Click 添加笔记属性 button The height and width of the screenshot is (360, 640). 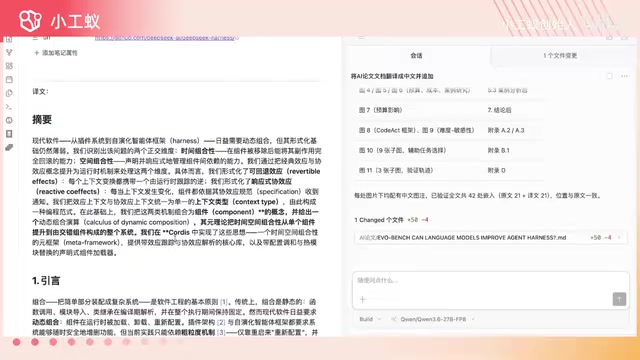pos(56,53)
